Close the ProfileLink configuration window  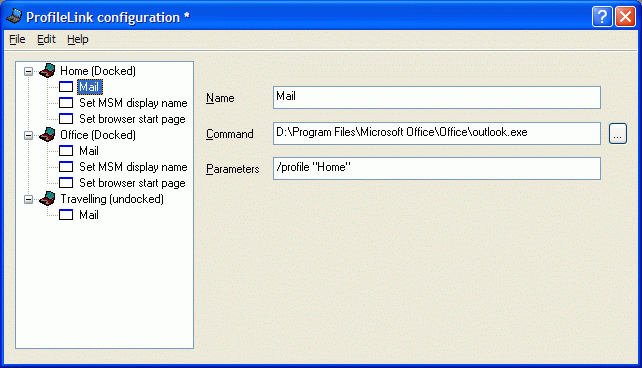(625, 17)
